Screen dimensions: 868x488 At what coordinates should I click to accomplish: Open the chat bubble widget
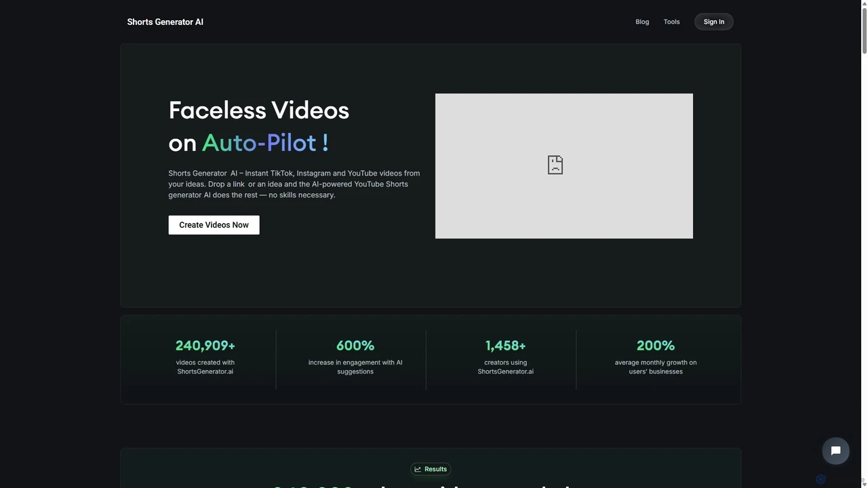tap(835, 451)
